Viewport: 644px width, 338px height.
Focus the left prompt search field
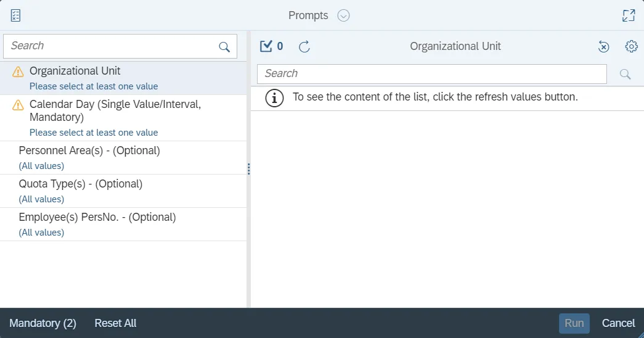(x=111, y=46)
